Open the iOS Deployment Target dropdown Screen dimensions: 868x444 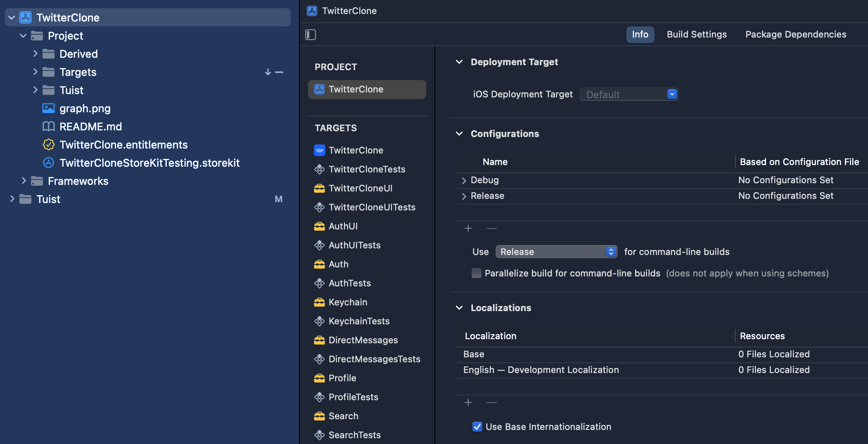click(x=672, y=94)
